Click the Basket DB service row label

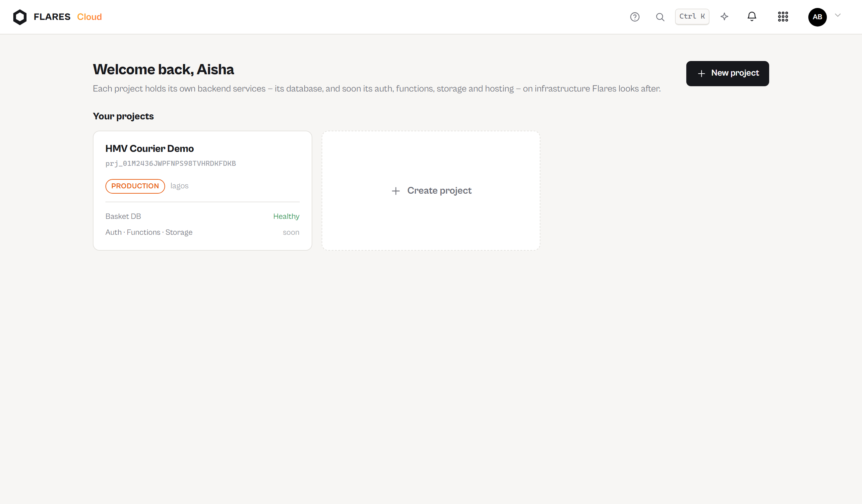point(123,216)
